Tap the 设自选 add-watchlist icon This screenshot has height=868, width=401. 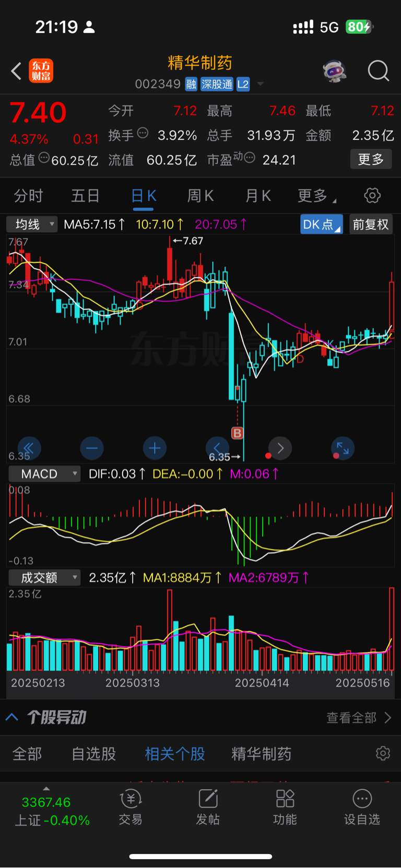point(362,807)
